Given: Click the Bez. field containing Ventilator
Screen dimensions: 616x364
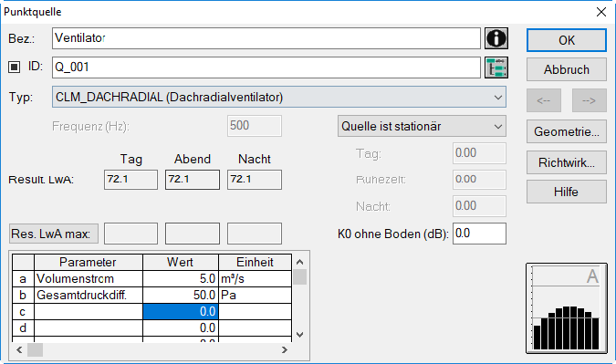Looking at the screenshot, I should [x=266, y=38].
